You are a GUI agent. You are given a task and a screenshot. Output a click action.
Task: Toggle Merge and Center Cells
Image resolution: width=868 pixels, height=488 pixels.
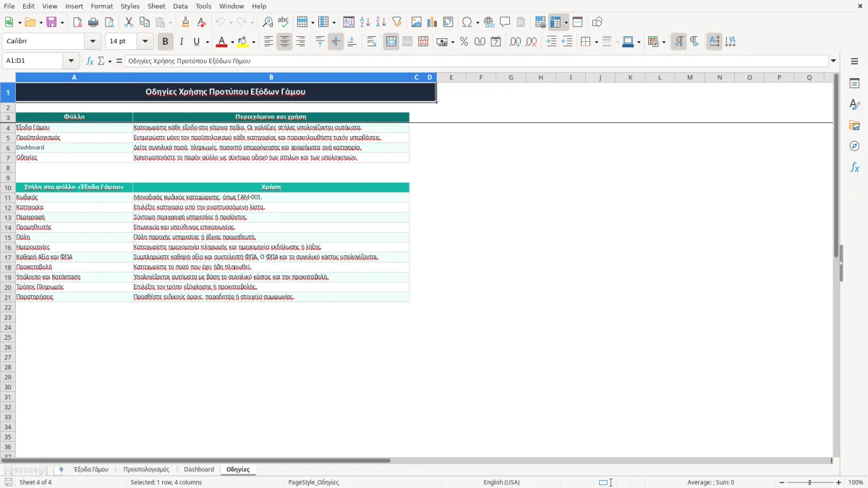pos(391,42)
